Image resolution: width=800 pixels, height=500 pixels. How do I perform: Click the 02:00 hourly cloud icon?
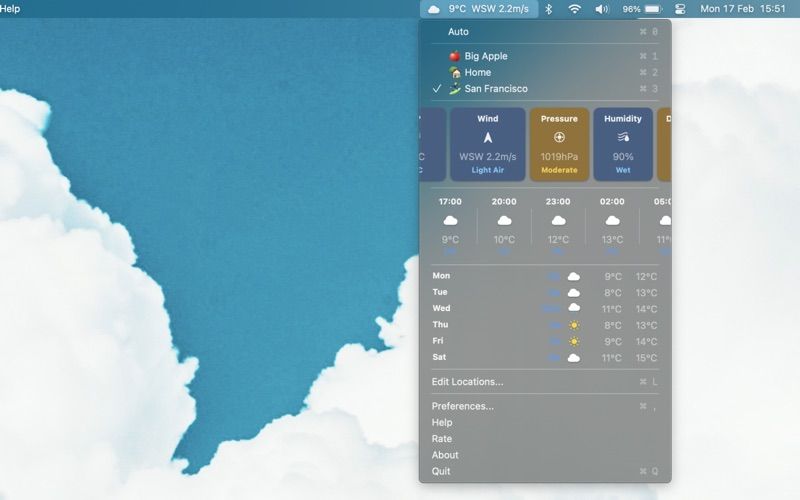(x=612, y=220)
